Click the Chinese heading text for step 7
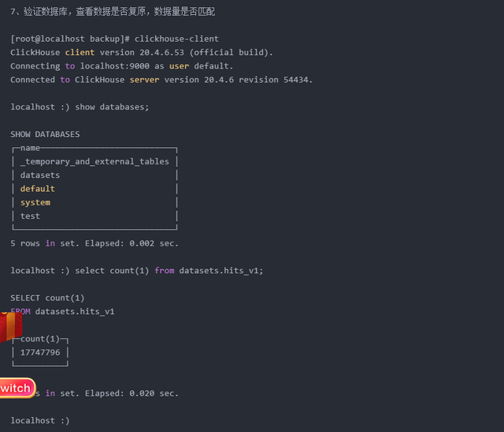Viewport: 504px width, 432px height. tap(113, 12)
